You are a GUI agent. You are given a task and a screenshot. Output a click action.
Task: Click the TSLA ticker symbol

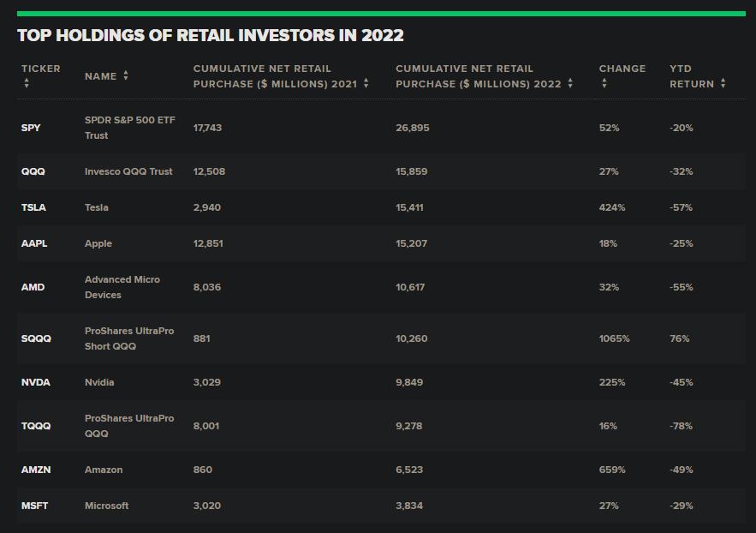33,207
